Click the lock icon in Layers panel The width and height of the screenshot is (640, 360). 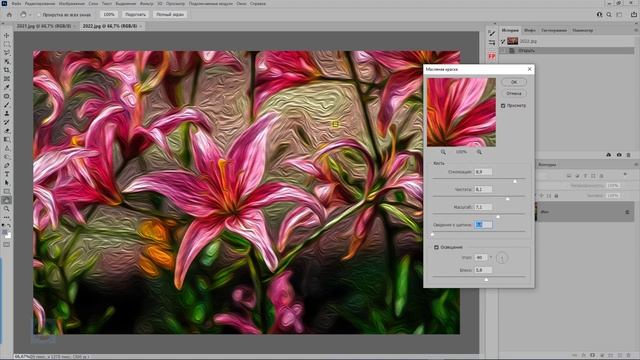click(556, 196)
